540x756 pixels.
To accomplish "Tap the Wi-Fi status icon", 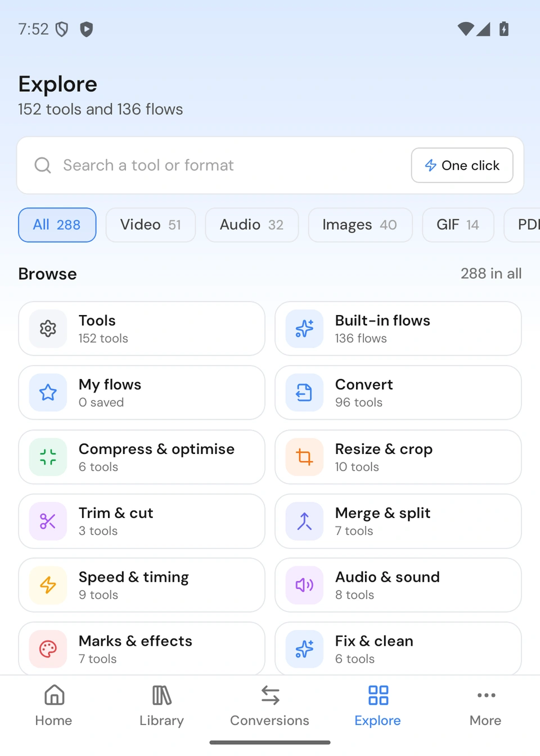I will [x=466, y=29].
